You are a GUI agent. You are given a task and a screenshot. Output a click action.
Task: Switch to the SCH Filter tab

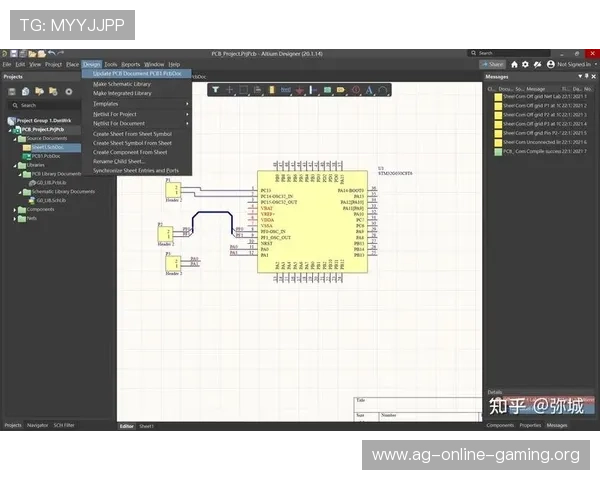click(64, 425)
